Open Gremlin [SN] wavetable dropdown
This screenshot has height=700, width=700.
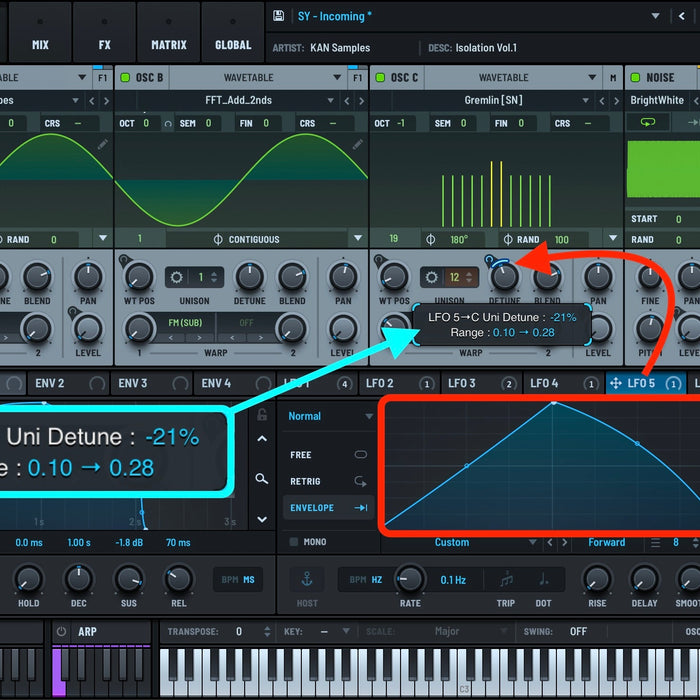tap(586, 101)
